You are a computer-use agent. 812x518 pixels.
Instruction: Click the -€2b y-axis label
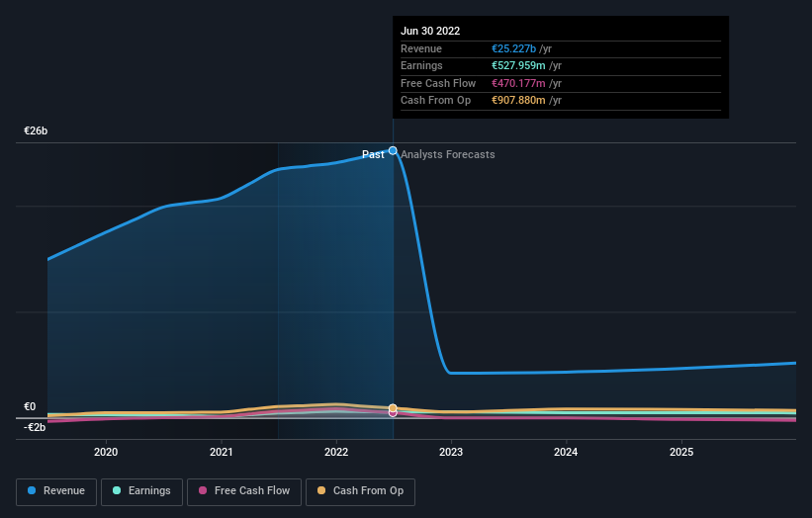pos(35,427)
